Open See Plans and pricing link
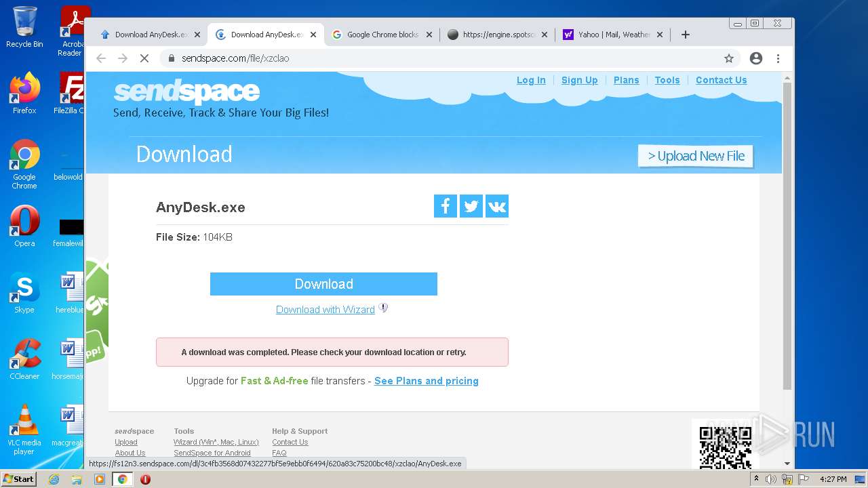Image resolution: width=868 pixels, height=488 pixels. (427, 381)
